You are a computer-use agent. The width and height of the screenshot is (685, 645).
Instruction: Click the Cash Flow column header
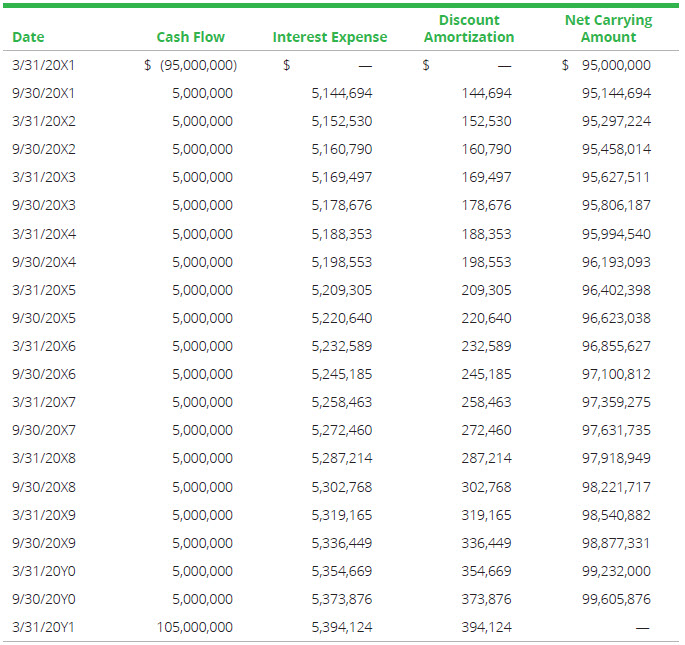[190, 37]
